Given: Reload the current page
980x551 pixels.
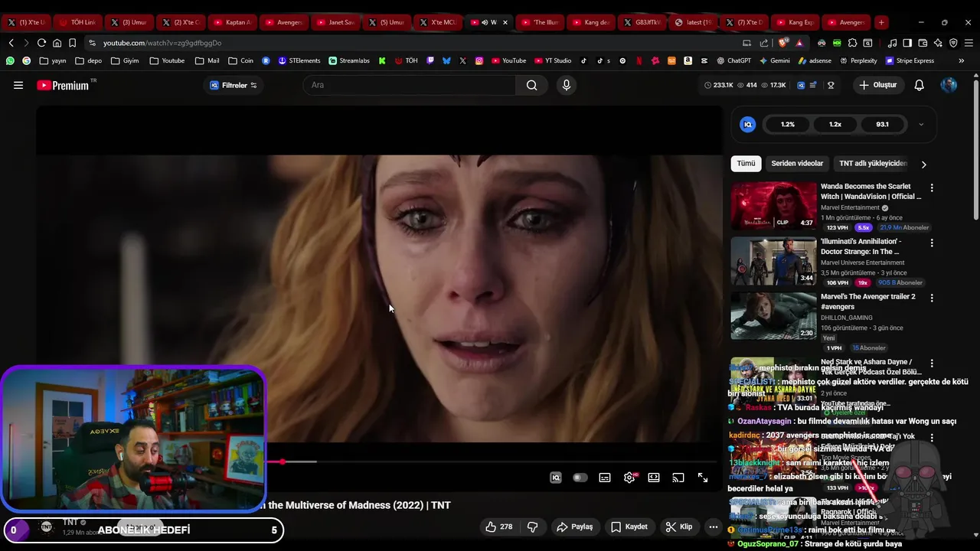Looking at the screenshot, I should coord(41,43).
